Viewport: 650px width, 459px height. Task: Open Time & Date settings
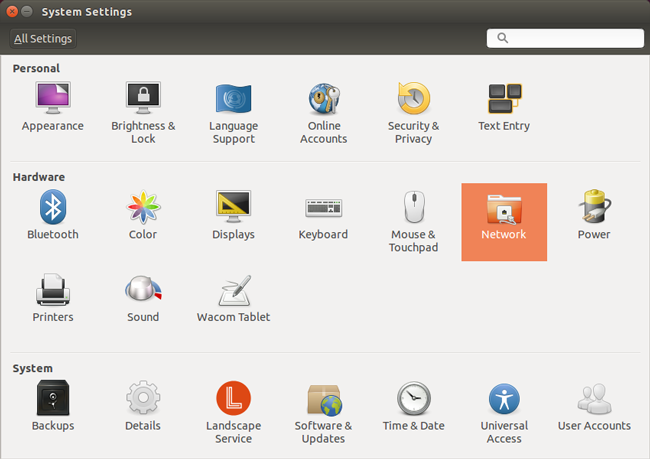(x=414, y=406)
